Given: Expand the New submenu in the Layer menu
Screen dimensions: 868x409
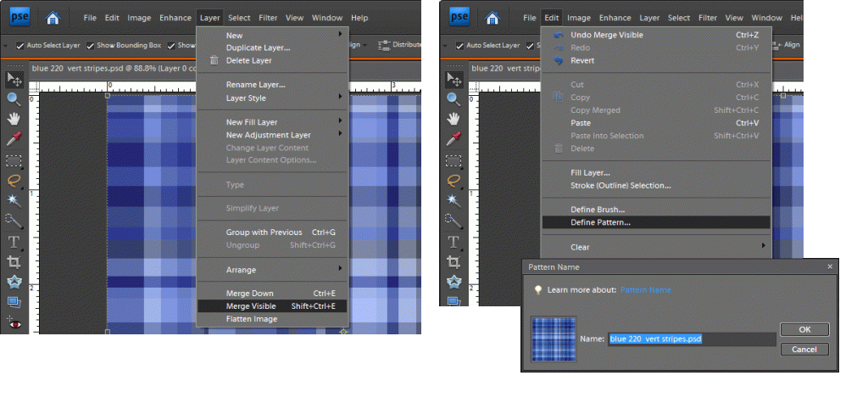Looking at the screenshot, I should click(340, 35).
